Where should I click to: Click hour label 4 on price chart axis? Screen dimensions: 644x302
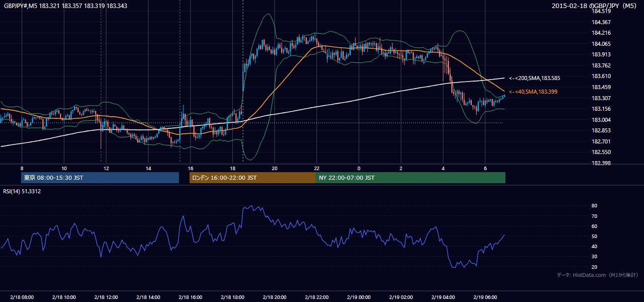[443, 168]
